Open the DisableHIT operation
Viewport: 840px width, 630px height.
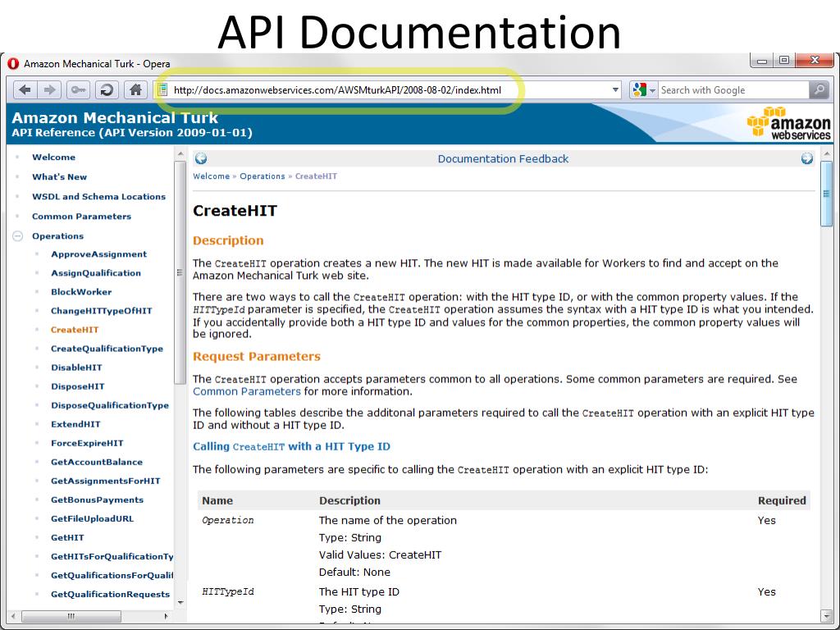(x=76, y=367)
